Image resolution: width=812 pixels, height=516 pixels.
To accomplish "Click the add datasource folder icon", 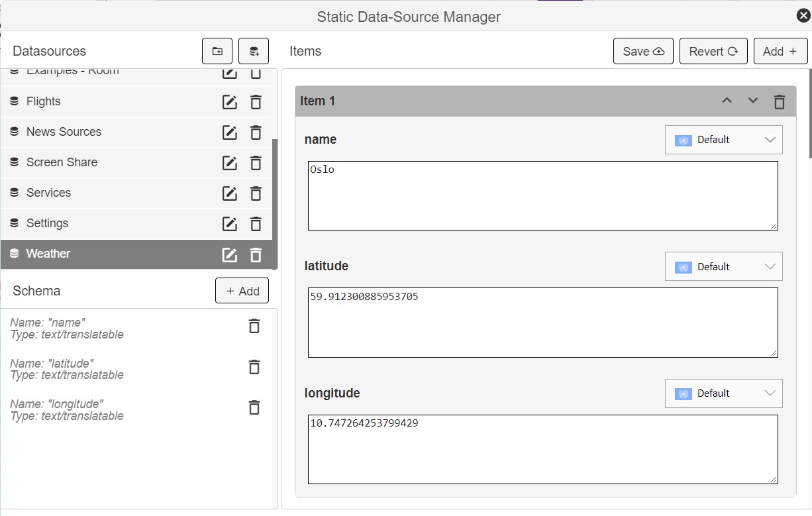I will pyautogui.click(x=217, y=51).
